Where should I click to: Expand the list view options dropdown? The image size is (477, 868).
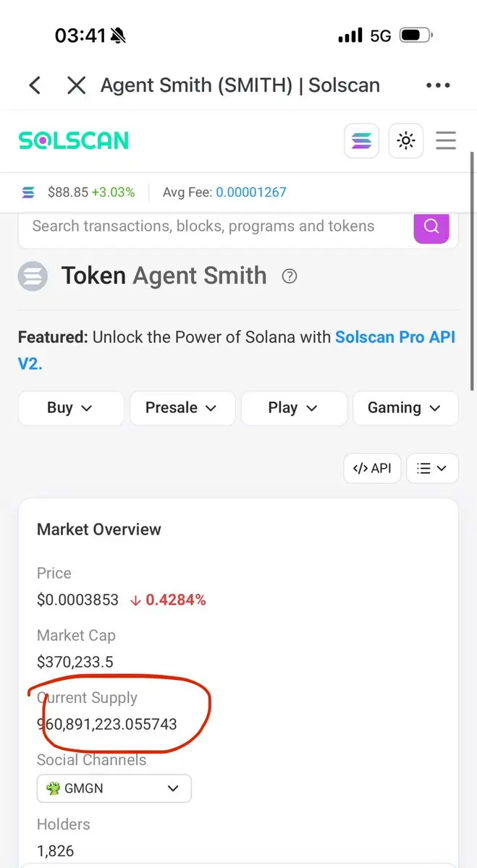(432, 468)
